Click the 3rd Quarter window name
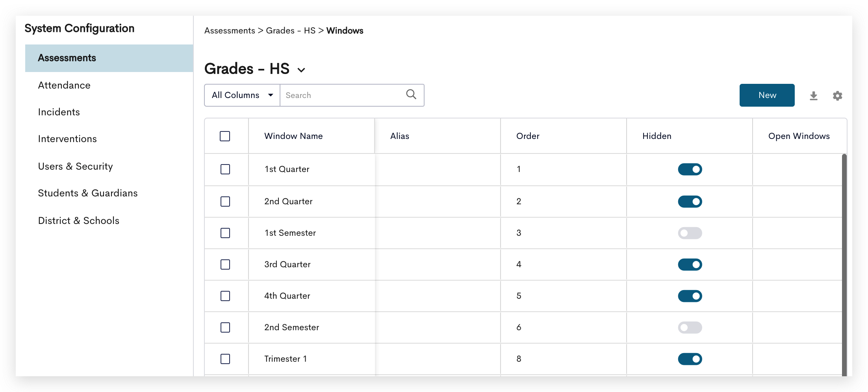This screenshot has width=868, height=392. [x=287, y=264]
